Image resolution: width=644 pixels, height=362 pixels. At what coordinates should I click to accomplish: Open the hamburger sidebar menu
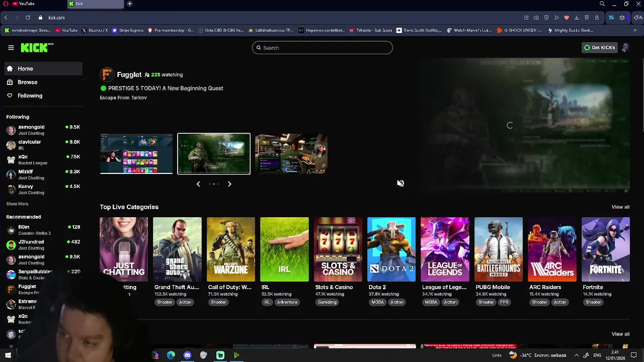(11, 48)
